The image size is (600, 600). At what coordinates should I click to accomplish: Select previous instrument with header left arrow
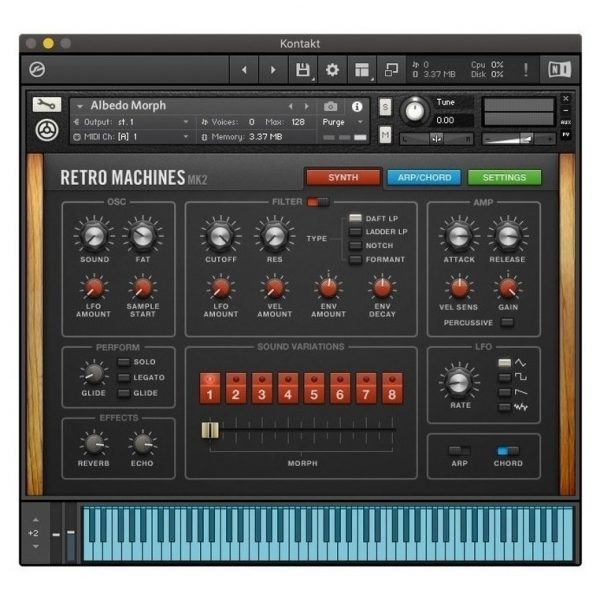291,106
